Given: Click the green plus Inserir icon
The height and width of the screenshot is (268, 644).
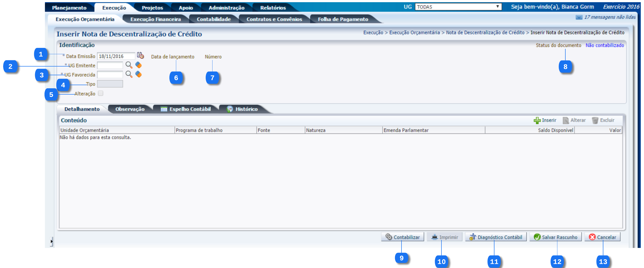Looking at the screenshot, I should tap(537, 120).
